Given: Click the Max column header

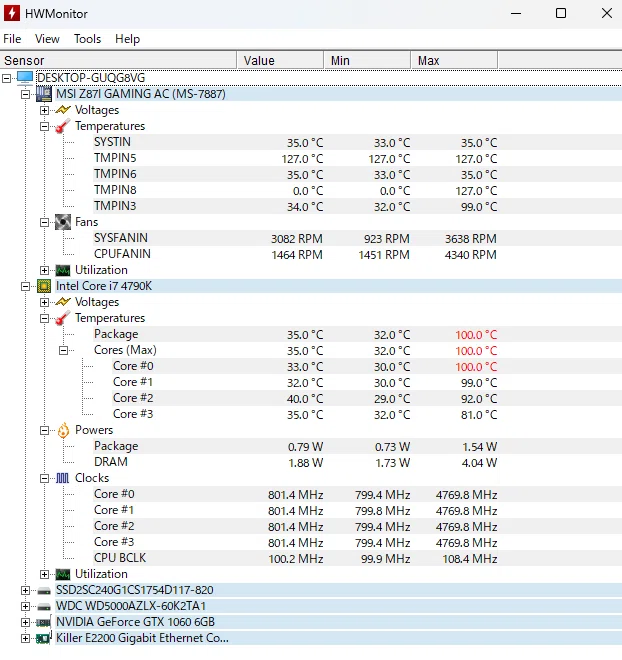Looking at the screenshot, I should click(454, 60).
